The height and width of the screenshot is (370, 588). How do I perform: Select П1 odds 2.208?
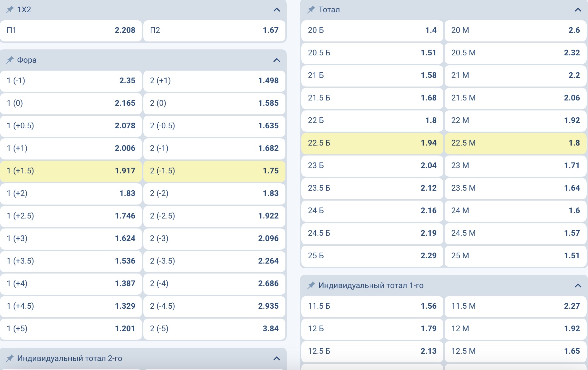click(71, 31)
